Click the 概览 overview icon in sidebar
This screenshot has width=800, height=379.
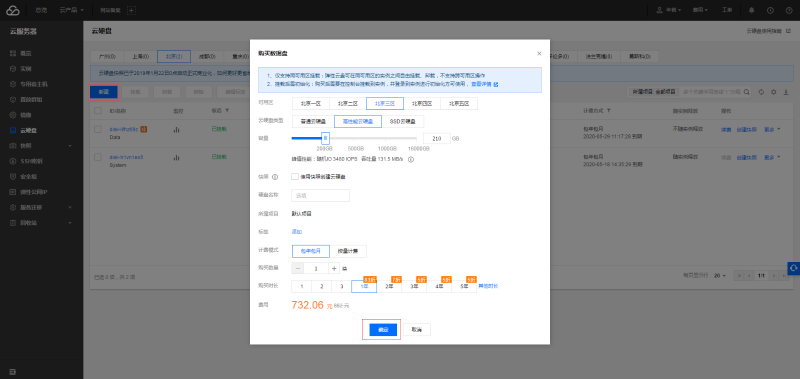[x=13, y=53]
